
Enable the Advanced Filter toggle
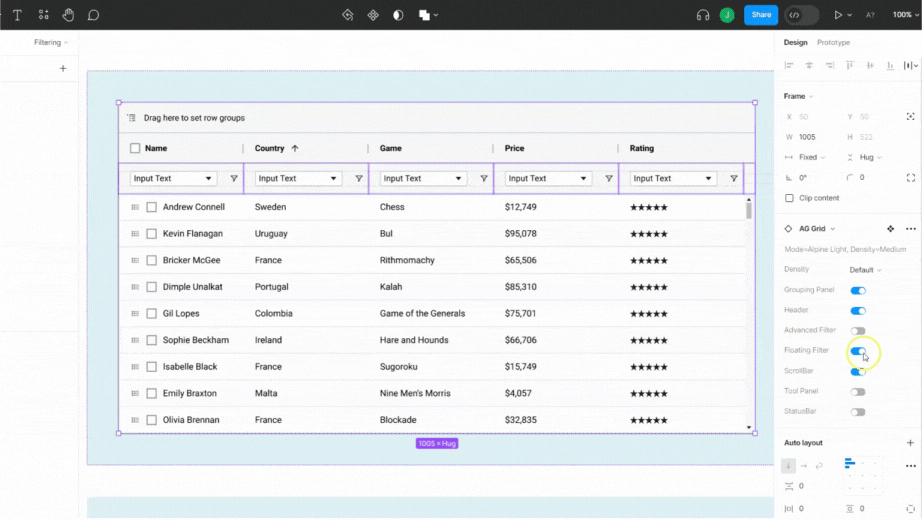tap(858, 331)
